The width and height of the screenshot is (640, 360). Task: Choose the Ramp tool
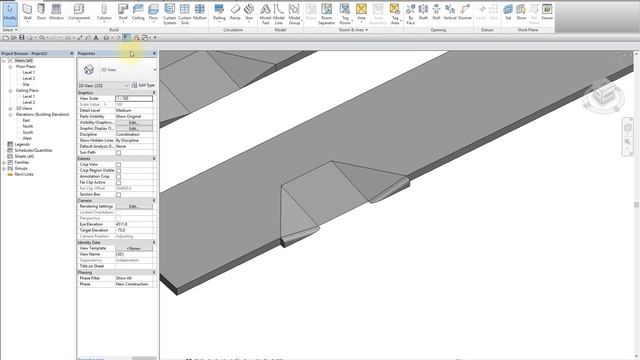coord(235,12)
